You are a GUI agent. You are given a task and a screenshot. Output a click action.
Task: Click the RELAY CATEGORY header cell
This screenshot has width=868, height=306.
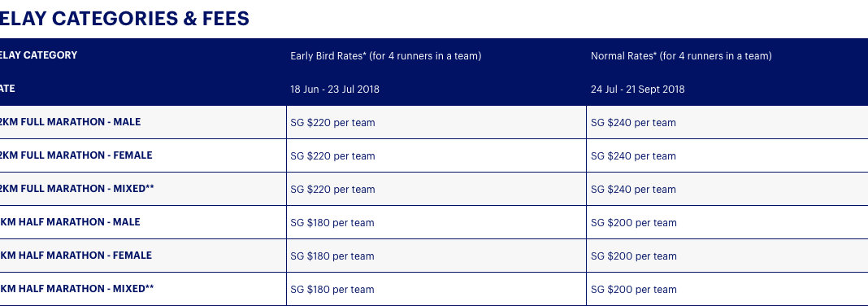tap(39, 55)
